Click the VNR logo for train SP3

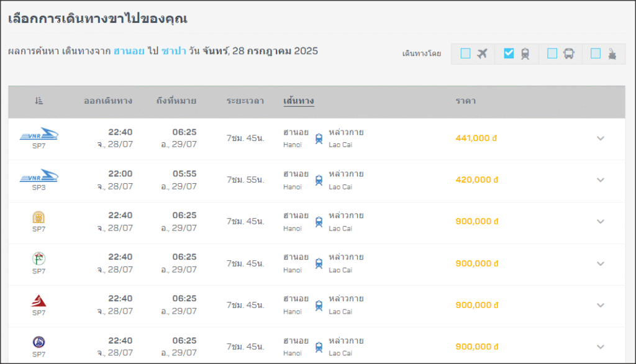[39, 176]
